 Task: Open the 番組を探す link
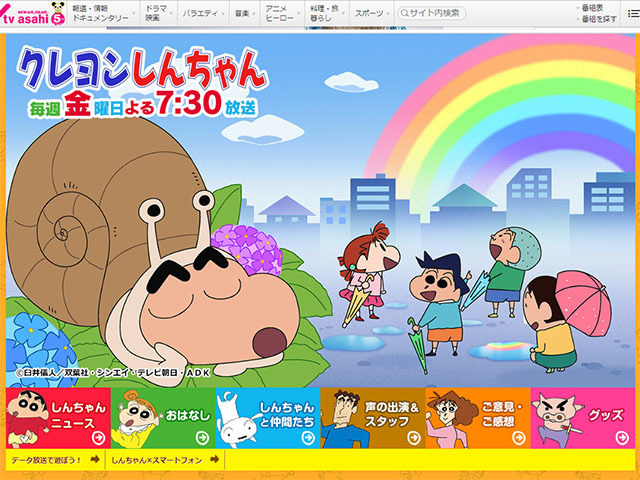click(597, 19)
